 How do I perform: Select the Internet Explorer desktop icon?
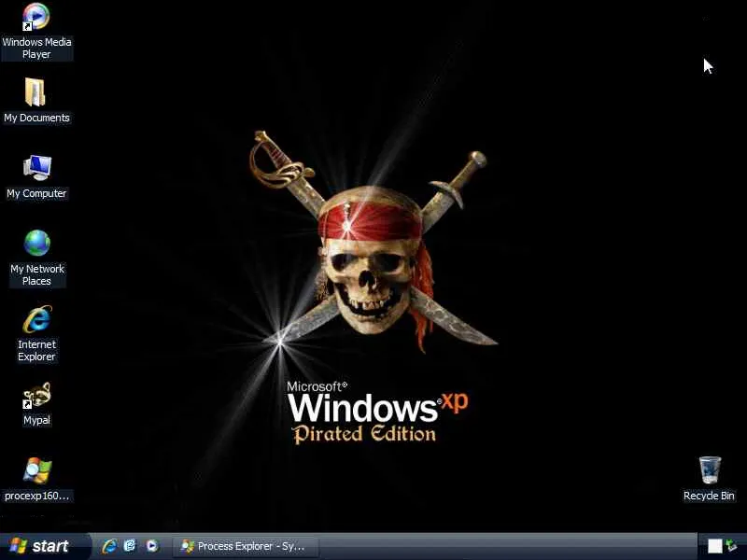tap(37, 319)
